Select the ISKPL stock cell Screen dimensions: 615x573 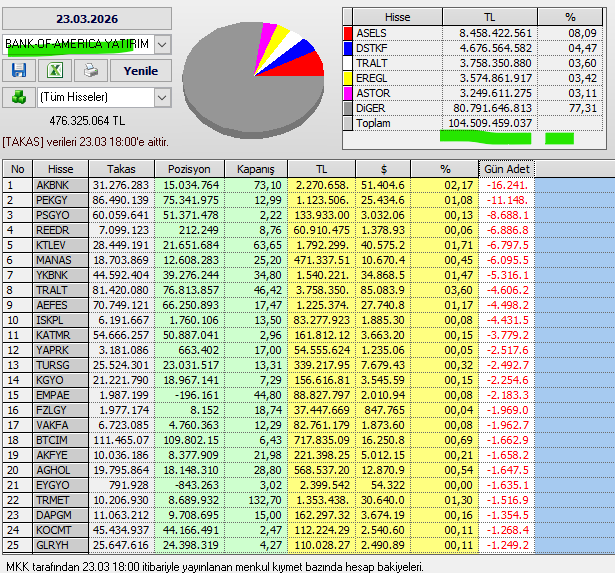pyautogui.click(x=61, y=320)
